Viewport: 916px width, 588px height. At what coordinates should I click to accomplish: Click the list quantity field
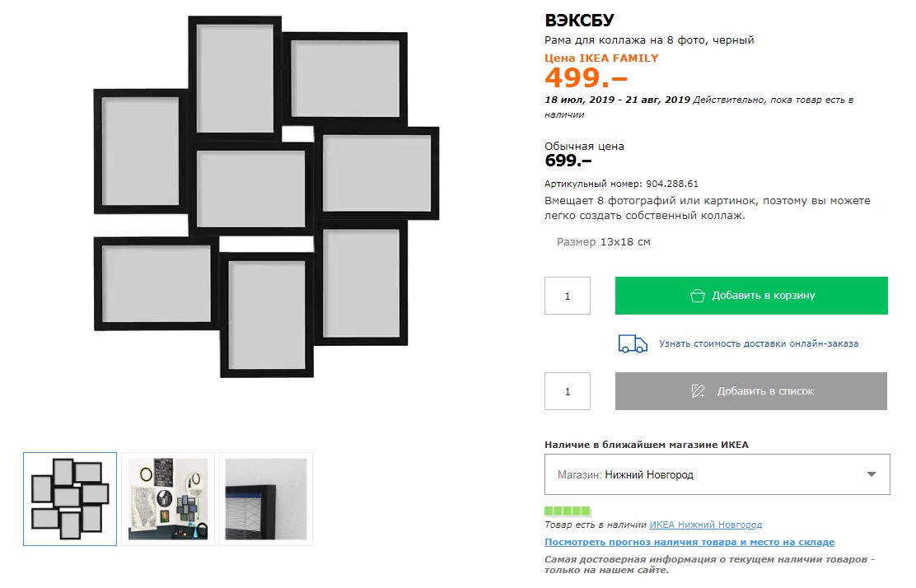pos(568,391)
